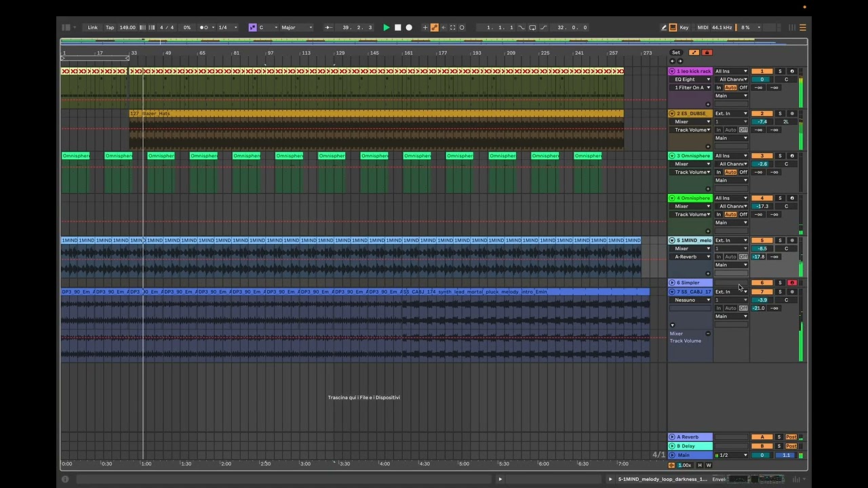Click the arrangement overview bar
Screen dimensions: 868x488
(x=434, y=41)
